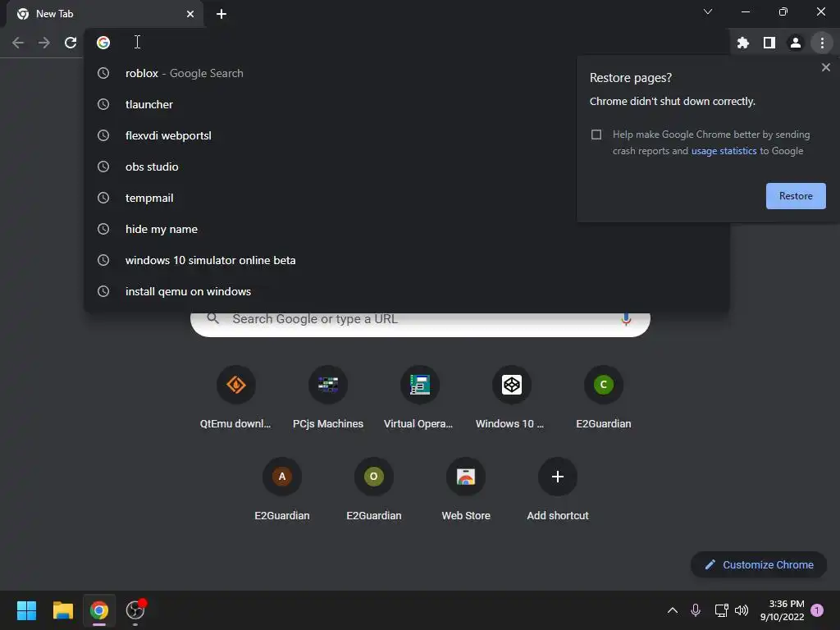
Task: Open the profile avatar icon
Action: point(796,43)
